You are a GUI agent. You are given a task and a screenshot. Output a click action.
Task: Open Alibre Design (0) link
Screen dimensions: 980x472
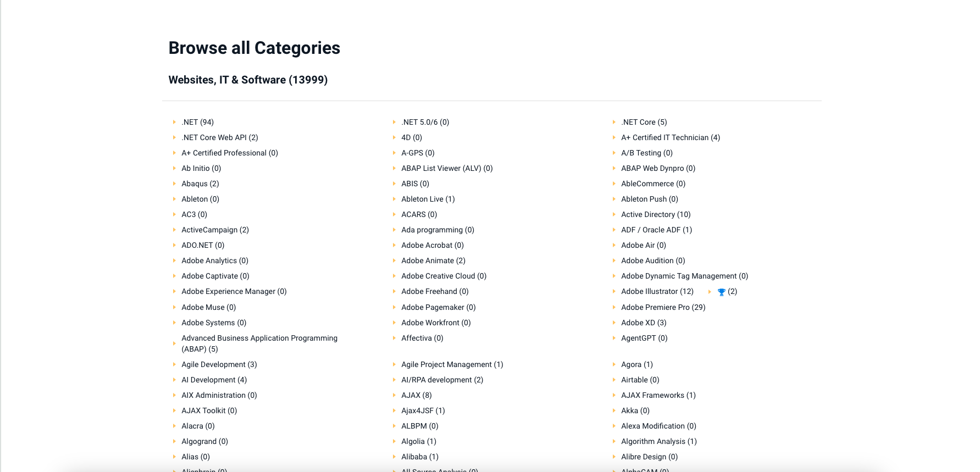(x=649, y=457)
